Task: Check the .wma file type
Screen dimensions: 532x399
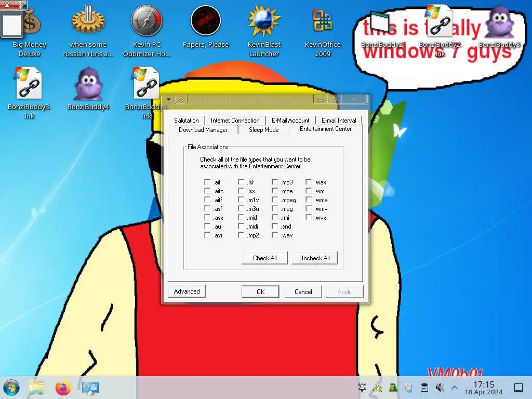Action: pyautogui.click(x=309, y=200)
